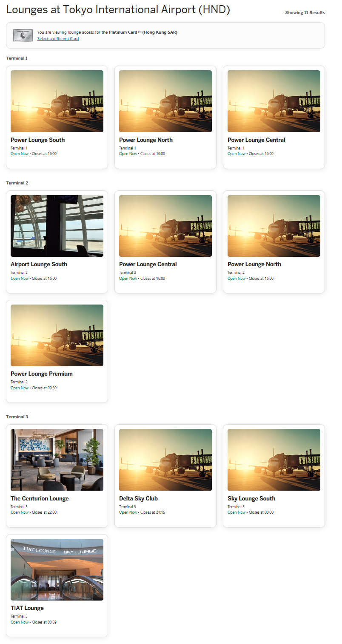Open the Power Lounge Premium title
342x644 pixels.
(42, 374)
